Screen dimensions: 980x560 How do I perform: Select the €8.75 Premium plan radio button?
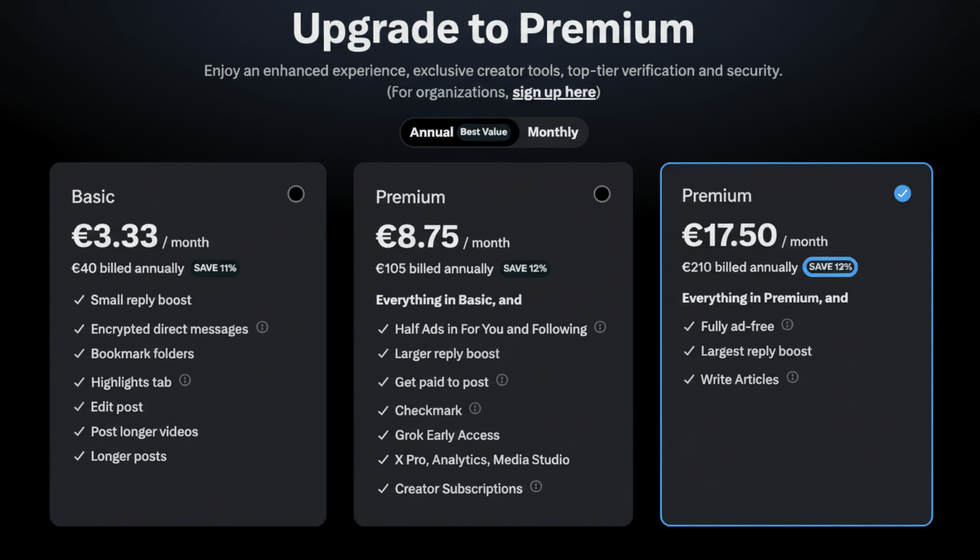tap(602, 193)
